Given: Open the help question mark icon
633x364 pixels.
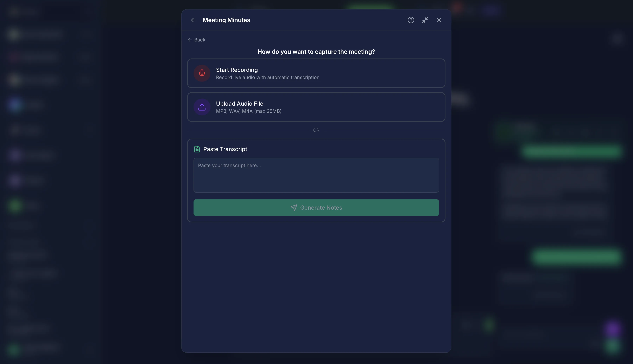Looking at the screenshot, I should (411, 20).
